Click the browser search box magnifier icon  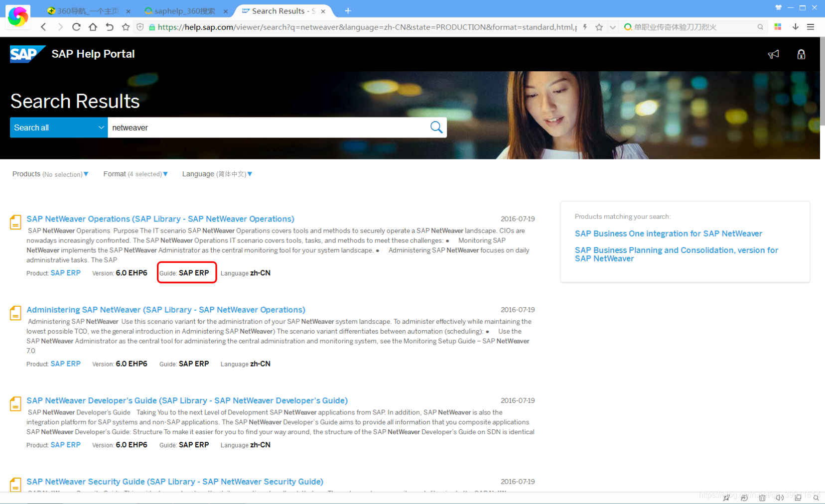[760, 27]
